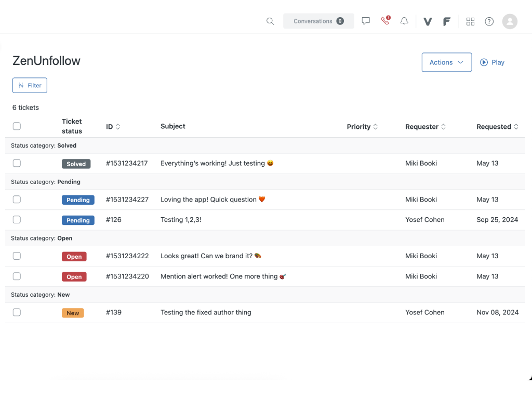This screenshot has width=532, height=399.
Task: Open the products grid icon
Action: coord(470,21)
